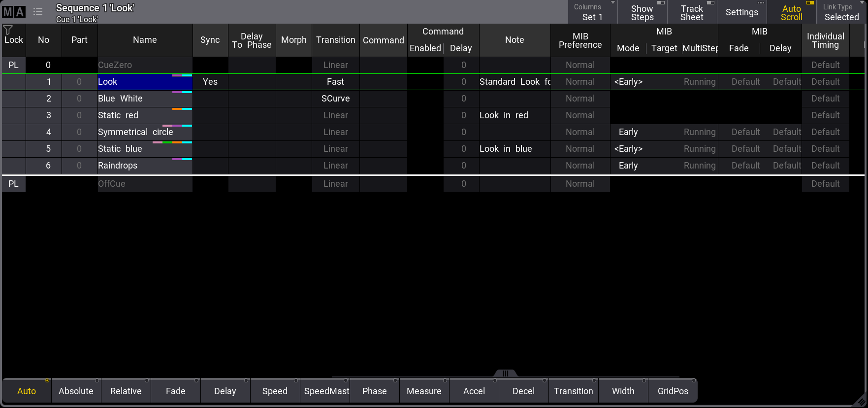Grab the encoder bar pull-up handle
This screenshot has width=868, height=408.
(505, 374)
